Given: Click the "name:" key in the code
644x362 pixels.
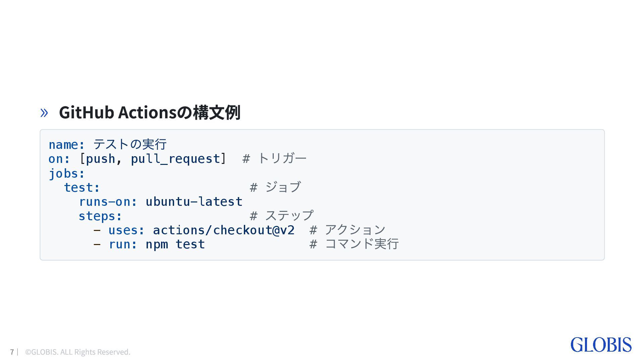Looking at the screenshot, I should click(67, 144).
